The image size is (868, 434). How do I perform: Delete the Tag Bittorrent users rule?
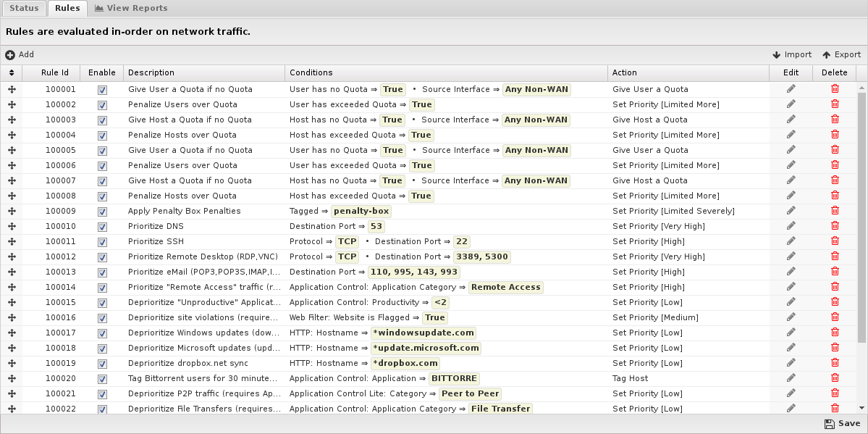835,378
